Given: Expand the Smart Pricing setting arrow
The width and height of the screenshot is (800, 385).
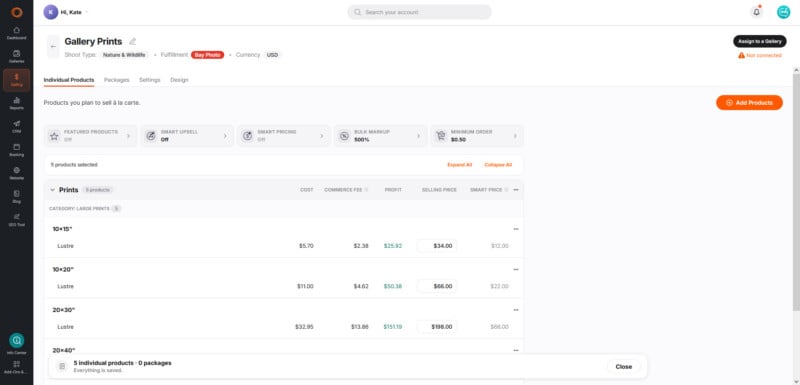Looking at the screenshot, I should point(321,136).
